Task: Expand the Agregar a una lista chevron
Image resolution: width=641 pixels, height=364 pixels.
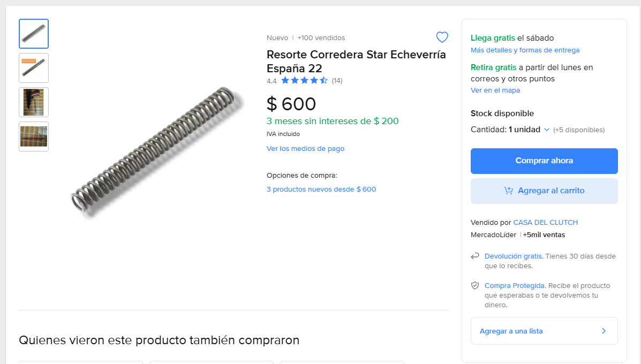Action: click(x=604, y=331)
